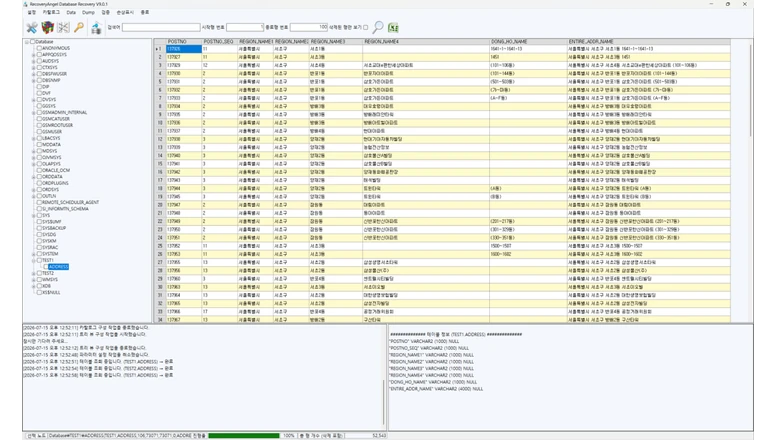Check the ANONYMOUS schema checkbox

(x=39, y=48)
